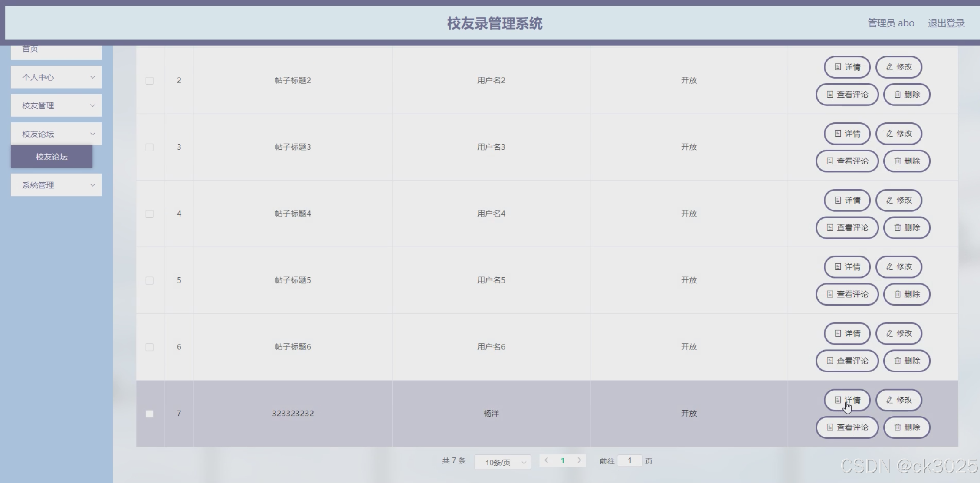The image size is (980, 483).
Task: View comments on post 帖子标题2
Action: point(847,94)
